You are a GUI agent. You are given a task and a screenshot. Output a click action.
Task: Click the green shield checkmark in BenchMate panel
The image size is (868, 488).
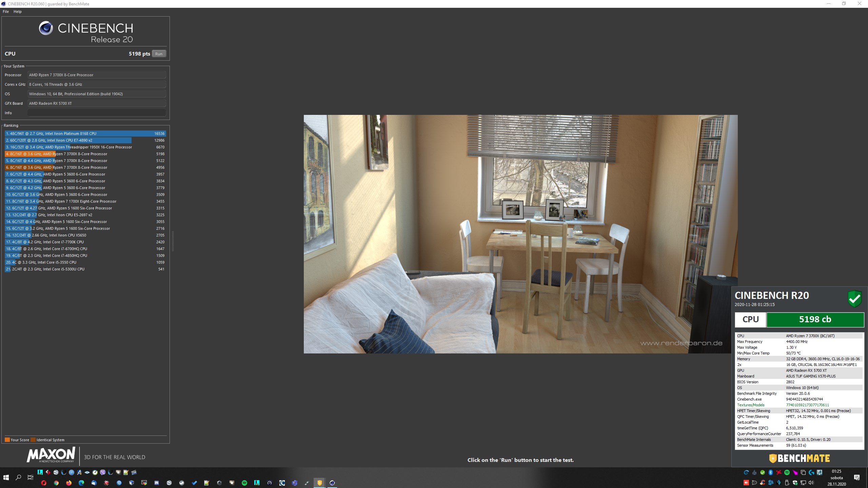pos(855,299)
